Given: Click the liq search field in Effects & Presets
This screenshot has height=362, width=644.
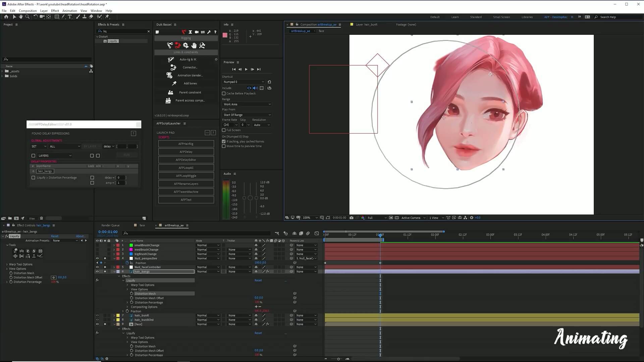Looking at the screenshot, I should 124,31.
